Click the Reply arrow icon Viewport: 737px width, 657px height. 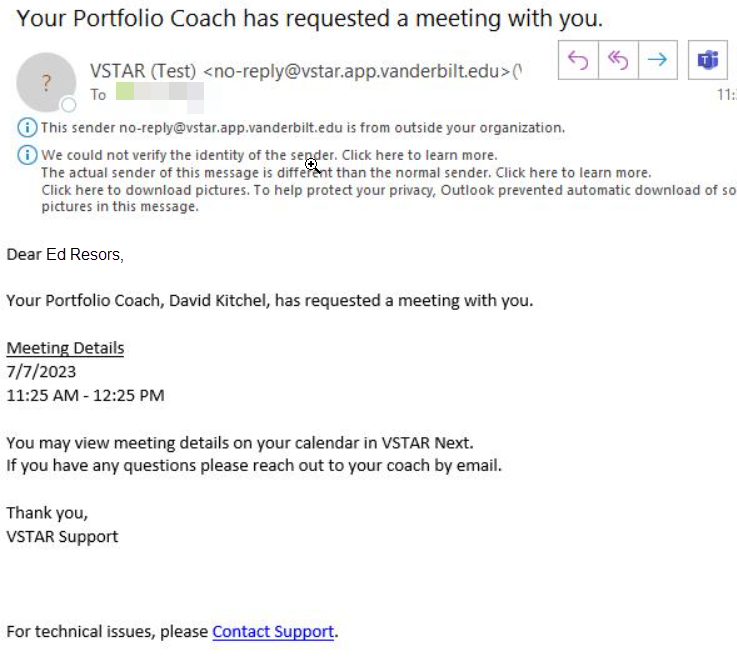[x=578, y=60]
